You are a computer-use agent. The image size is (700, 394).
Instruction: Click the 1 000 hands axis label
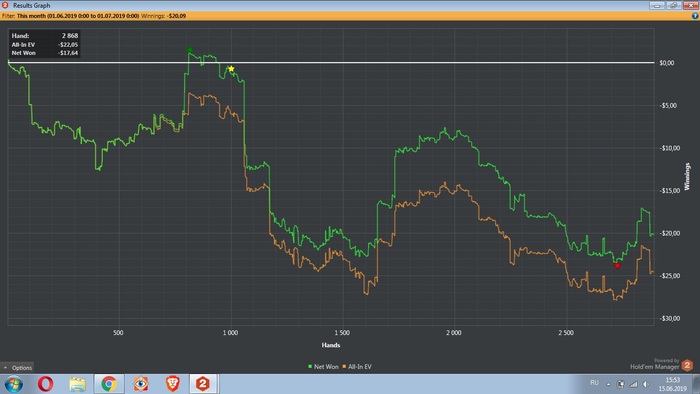pos(230,333)
